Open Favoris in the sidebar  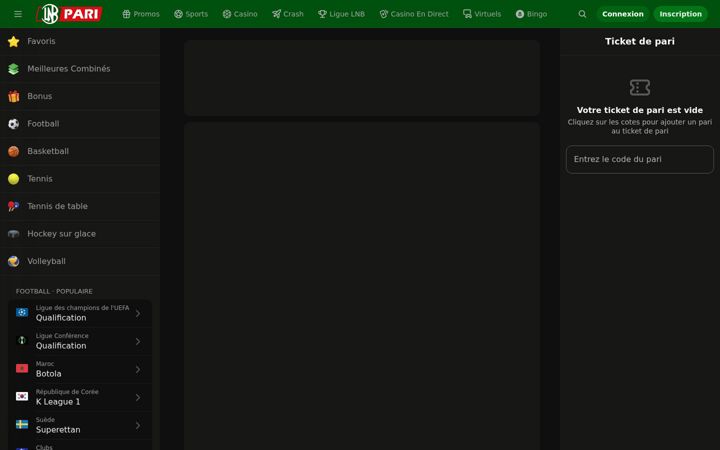80,41
